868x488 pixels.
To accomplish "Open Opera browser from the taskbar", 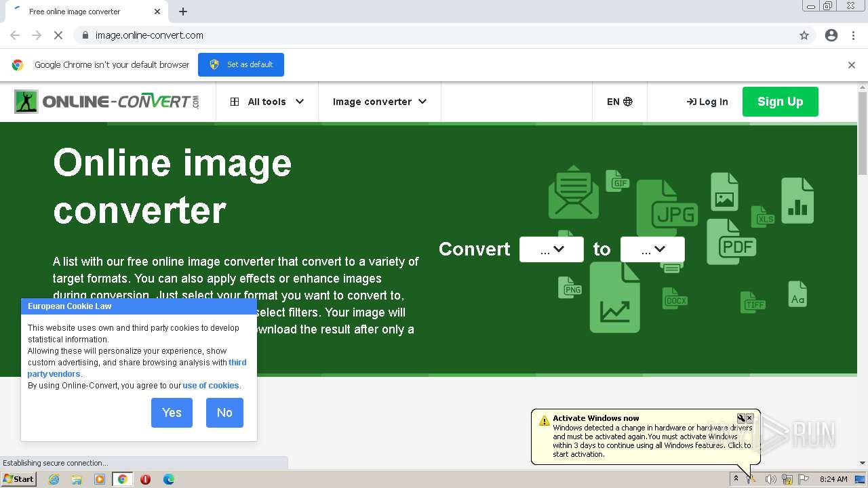I will pyautogui.click(x=145, y=479).
